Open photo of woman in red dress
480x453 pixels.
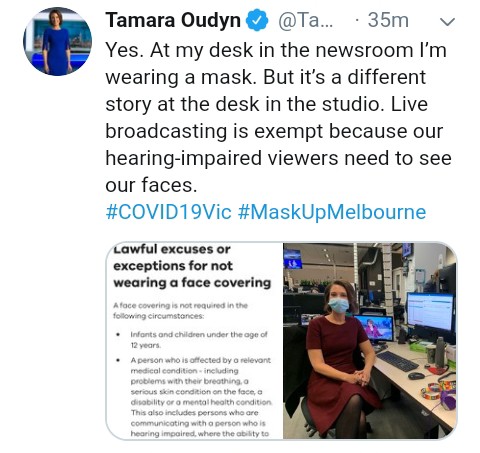[x=370, y=341]
